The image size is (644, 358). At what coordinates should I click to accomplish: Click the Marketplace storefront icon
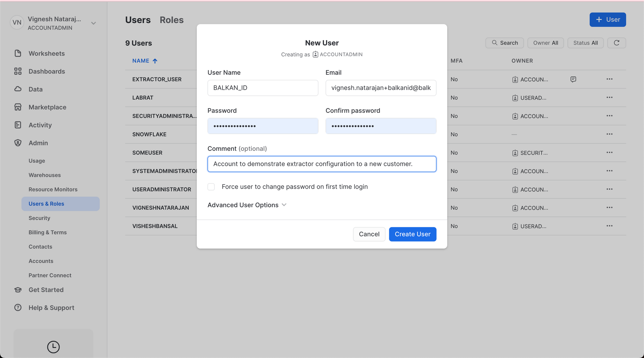(x=18, y=107)
